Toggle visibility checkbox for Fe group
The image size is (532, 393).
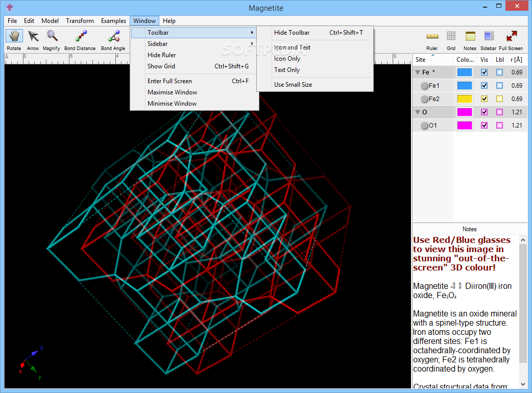[x=484, y=72]
